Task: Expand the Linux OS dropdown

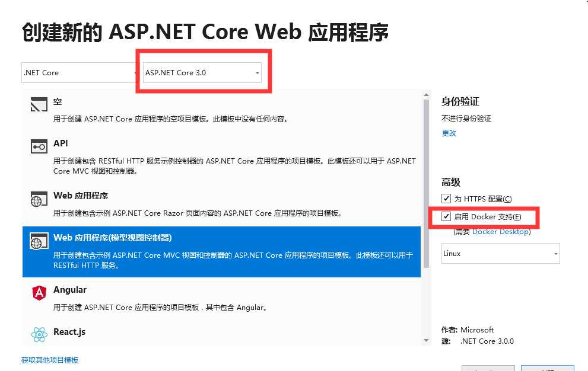Action: pos(501,253)
